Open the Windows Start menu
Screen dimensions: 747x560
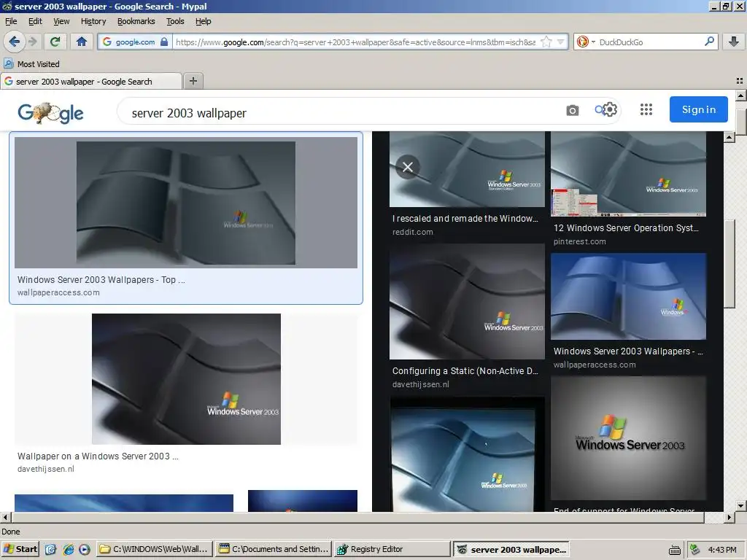click(x=20, y=549)
